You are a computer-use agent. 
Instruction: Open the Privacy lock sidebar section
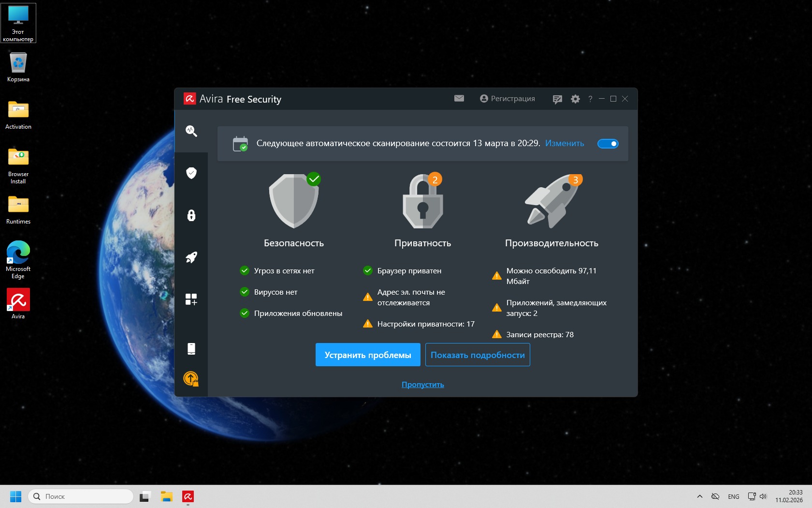click(191, 215)
